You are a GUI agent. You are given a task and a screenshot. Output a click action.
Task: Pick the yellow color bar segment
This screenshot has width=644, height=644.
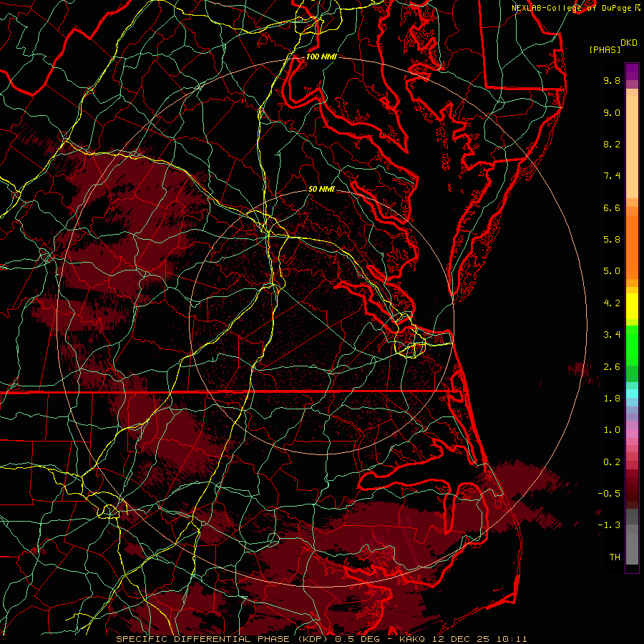pyautogui.click(x=632, y=306)
